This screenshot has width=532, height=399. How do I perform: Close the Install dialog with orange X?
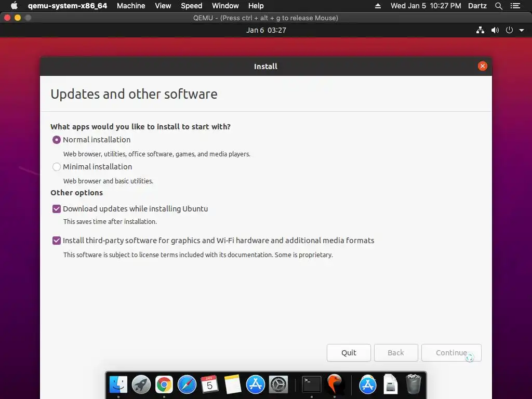(483, 66)
